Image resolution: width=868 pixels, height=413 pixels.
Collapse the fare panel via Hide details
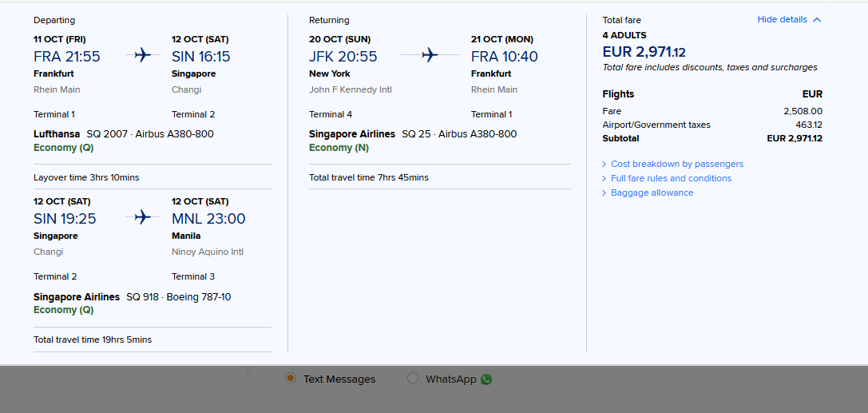783,19
